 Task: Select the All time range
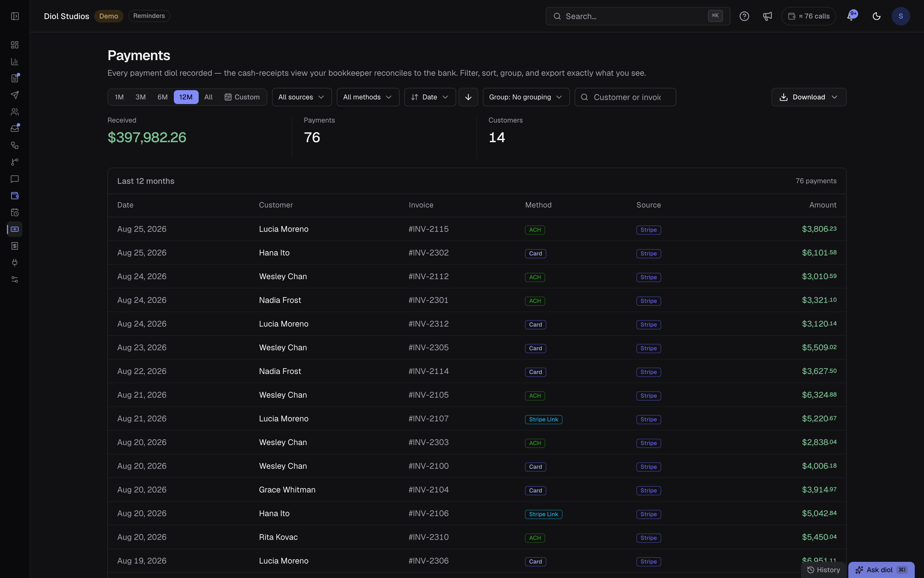(x=208, y=97)
